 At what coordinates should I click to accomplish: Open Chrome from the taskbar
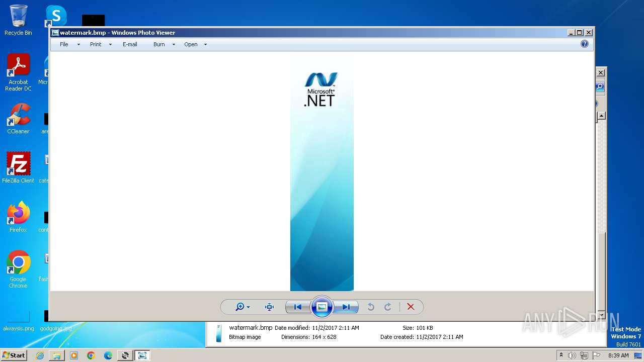[x=91, y=355]
